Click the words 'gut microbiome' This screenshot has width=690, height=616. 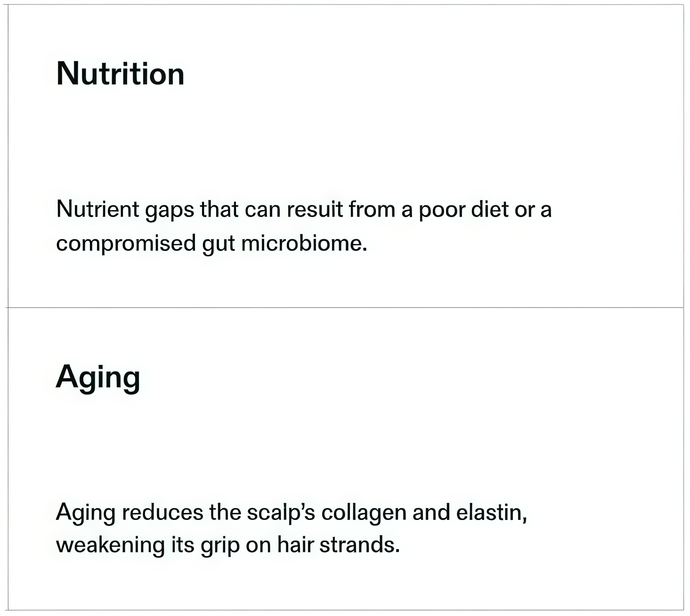[284, 244]
